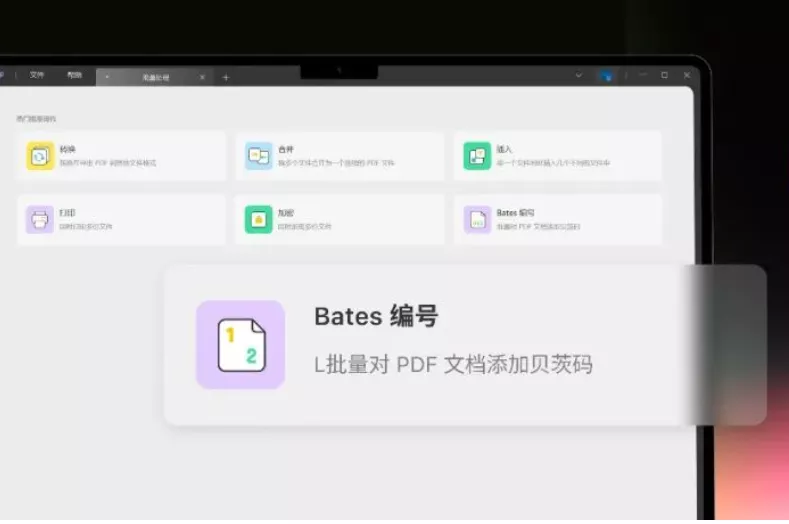Open the 帮助 menu
Screen dimensions: 789x524
(x=74, y=75)
